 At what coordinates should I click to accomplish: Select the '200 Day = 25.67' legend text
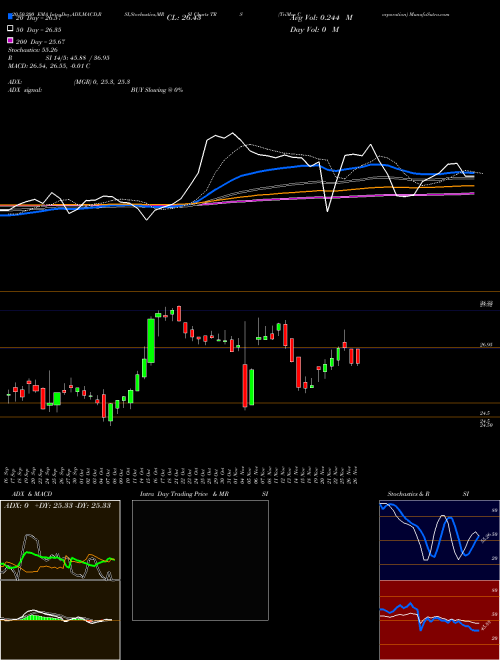(x=40, y=41)
